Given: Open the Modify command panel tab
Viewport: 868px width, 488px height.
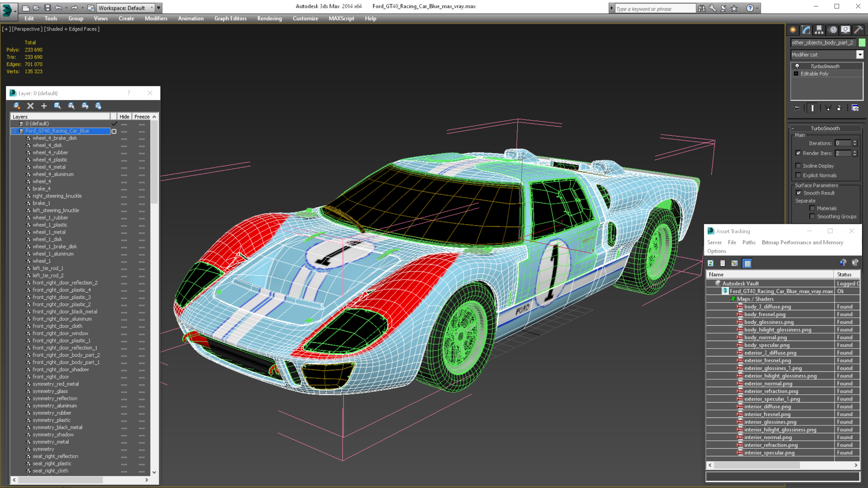Looking at the screenshot, I should point(806,30).
